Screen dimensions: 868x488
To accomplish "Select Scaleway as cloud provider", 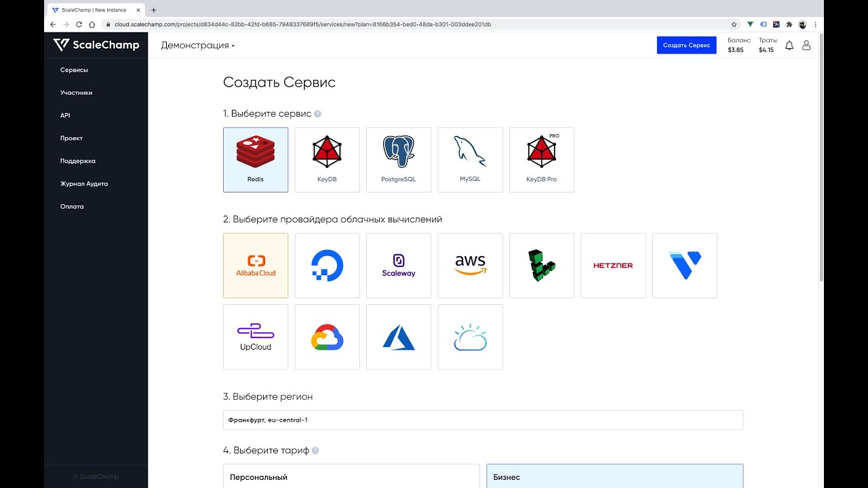I will 399,266.
